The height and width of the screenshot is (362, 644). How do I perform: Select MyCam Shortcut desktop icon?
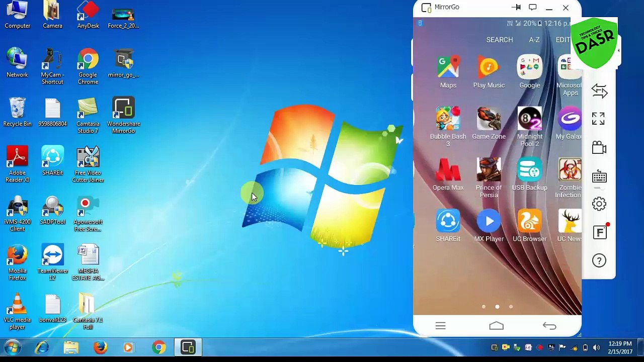52,66
